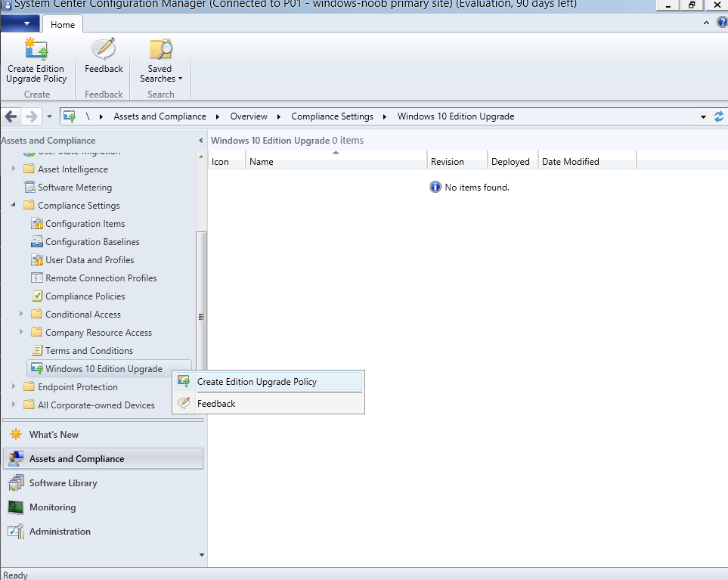Image resolution: width=728 pixels, height=580 pixels.
Task: Click the Configuration Baselines node icon
Action: click(37, 241)
